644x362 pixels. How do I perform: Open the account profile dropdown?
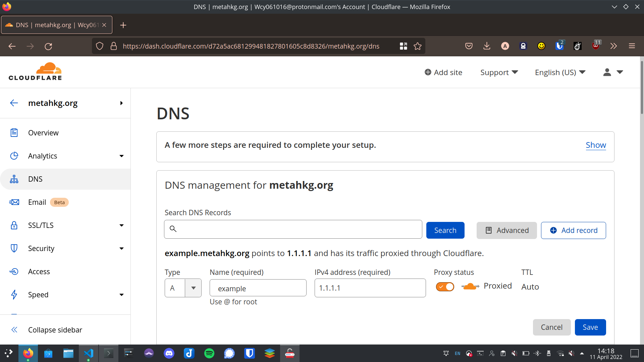(x=612, y=72)
